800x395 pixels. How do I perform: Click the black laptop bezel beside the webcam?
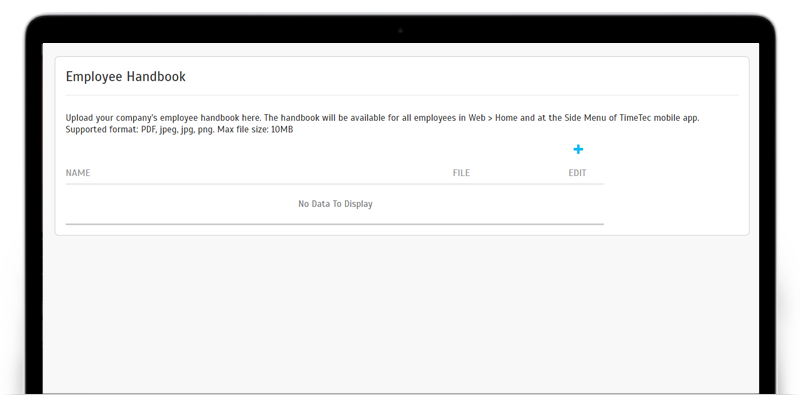pos(306,30)
